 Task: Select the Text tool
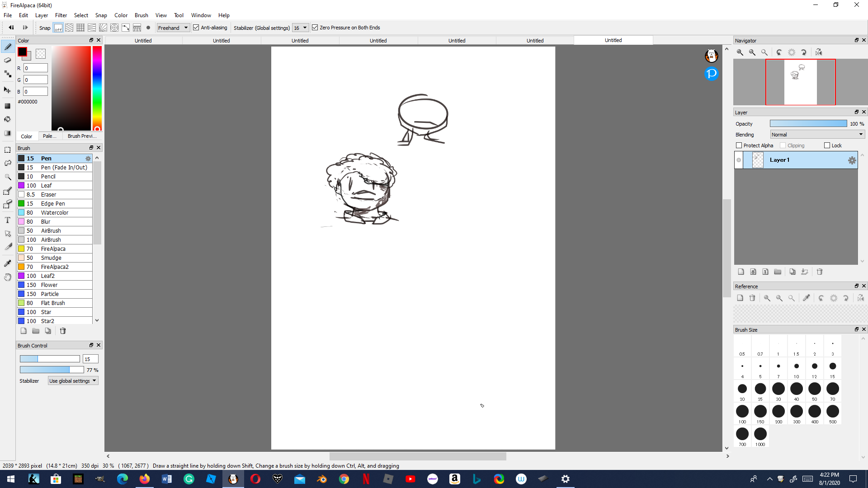[x=7, y=220]
